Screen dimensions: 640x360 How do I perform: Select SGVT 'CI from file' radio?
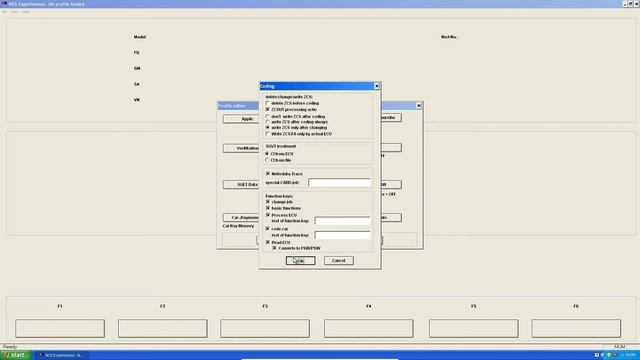(267, 160)
